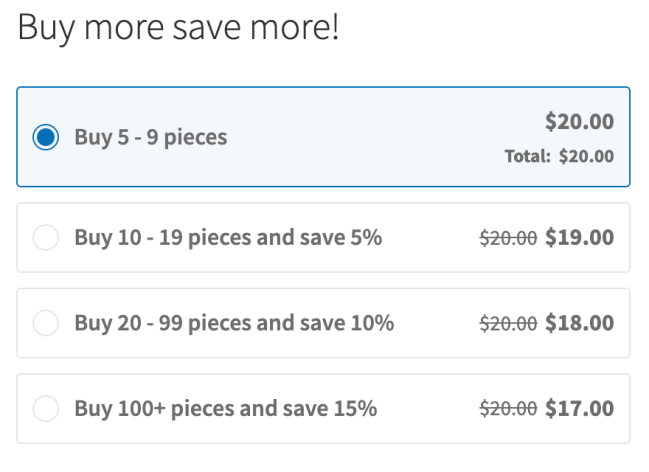Click the 'Buy 5 - 9 pieces' label text
649x472 pixels.
[x=151, y=137]
